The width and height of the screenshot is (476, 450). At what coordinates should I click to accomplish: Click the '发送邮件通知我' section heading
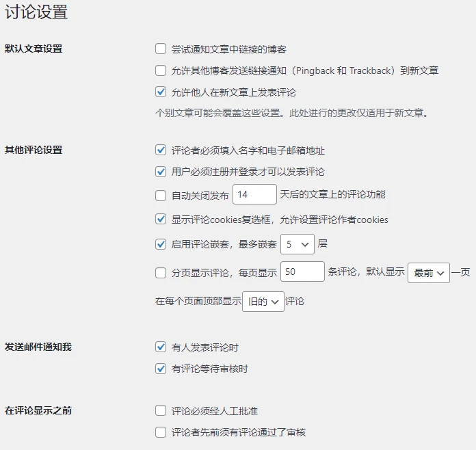point(38,347)
